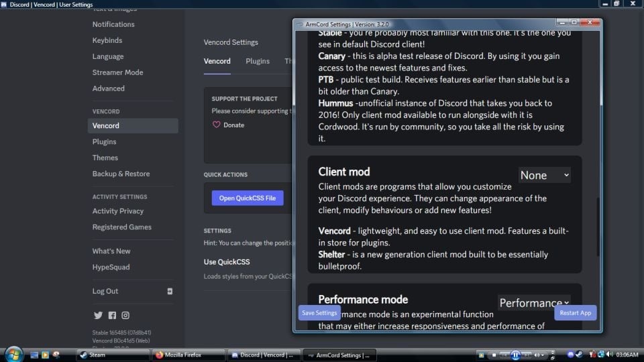This screenshot has width=644, height=362.
Task: Click the play/pause control in taskbar
Action: [x=515, y=355]
